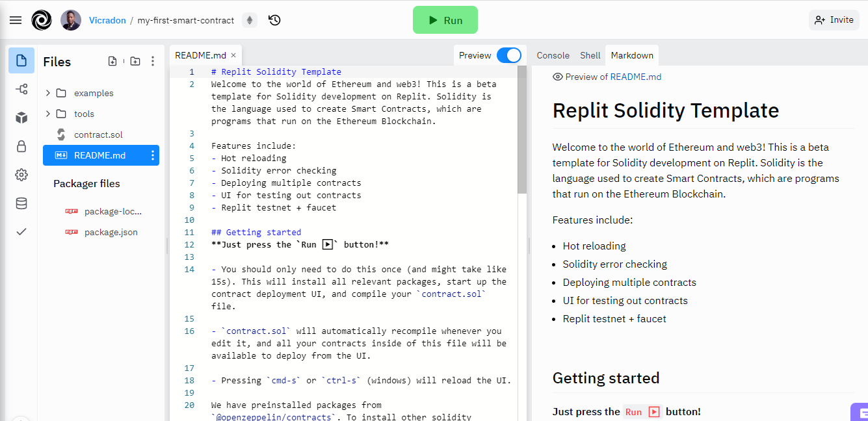Switch to the Console tab
The image size is (868, 421).
(553, 55)
